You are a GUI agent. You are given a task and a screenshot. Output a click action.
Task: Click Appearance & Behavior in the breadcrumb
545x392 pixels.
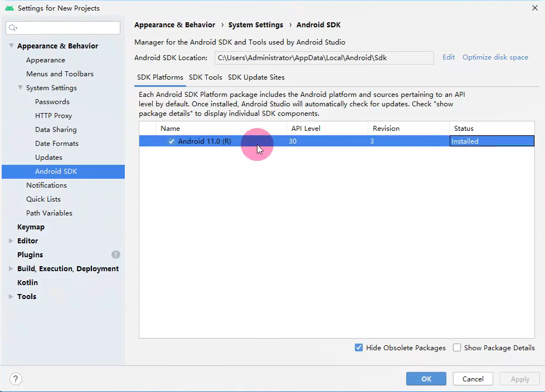coord(175,25)
